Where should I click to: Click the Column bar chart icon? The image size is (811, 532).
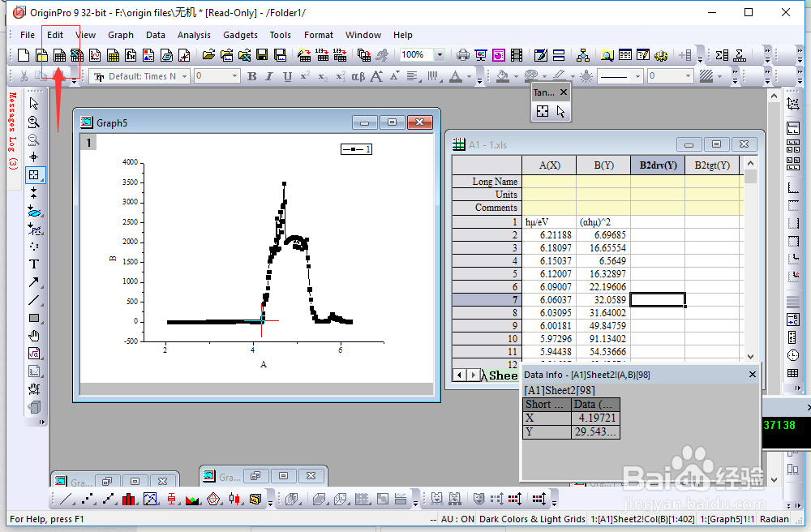click(129, 499)
